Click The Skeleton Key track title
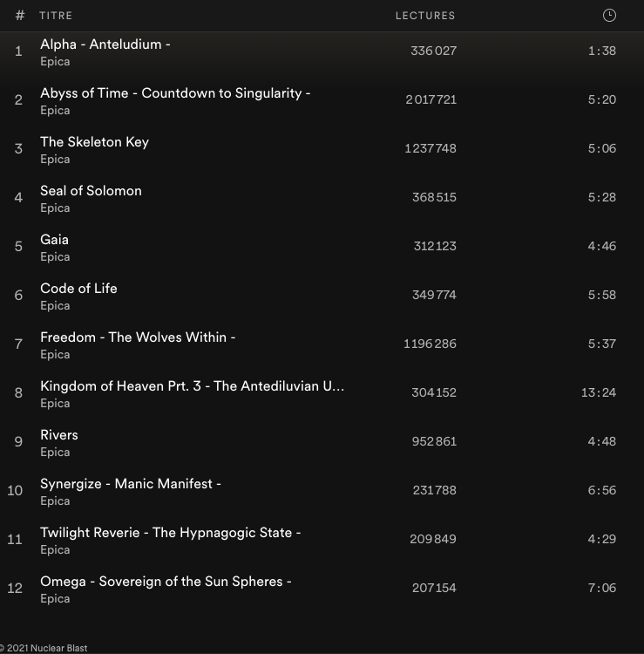This screenshot has width=644, height=654. tap(94, 142)
